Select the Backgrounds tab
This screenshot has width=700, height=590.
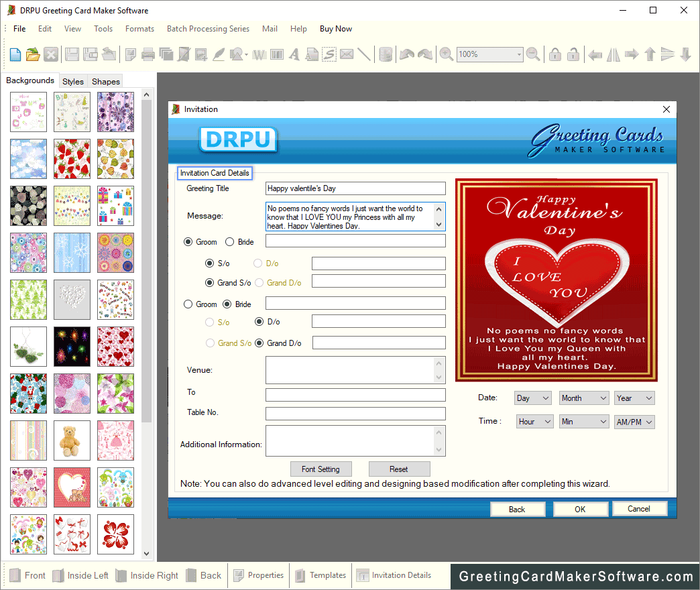point(30,80)
